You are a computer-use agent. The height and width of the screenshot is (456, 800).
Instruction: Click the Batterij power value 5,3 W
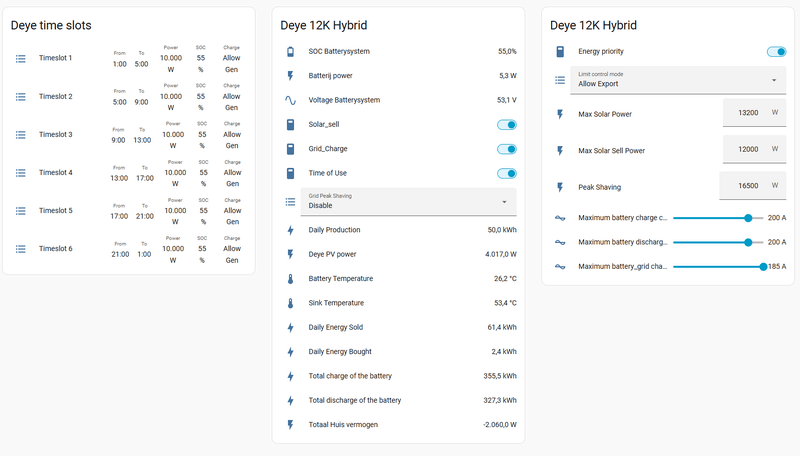click(508, 76)
